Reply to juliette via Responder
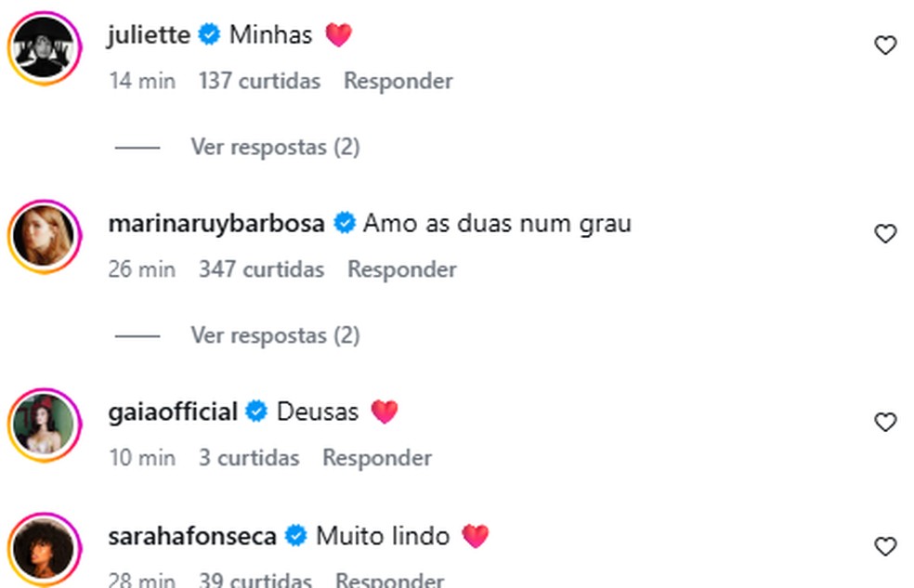The width and height of the screenshot is (914, 588). [398, 81]
